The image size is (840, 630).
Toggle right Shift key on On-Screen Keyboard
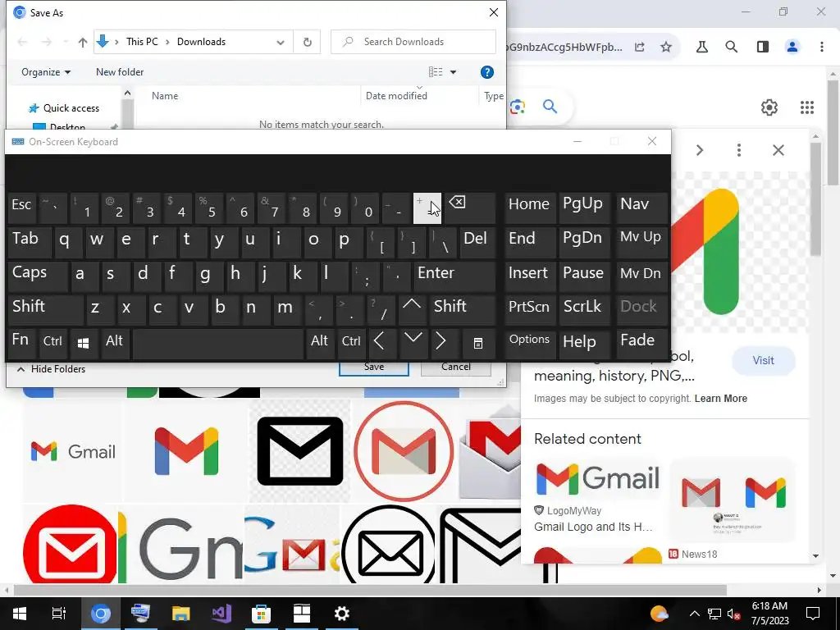tap(462, 309)
